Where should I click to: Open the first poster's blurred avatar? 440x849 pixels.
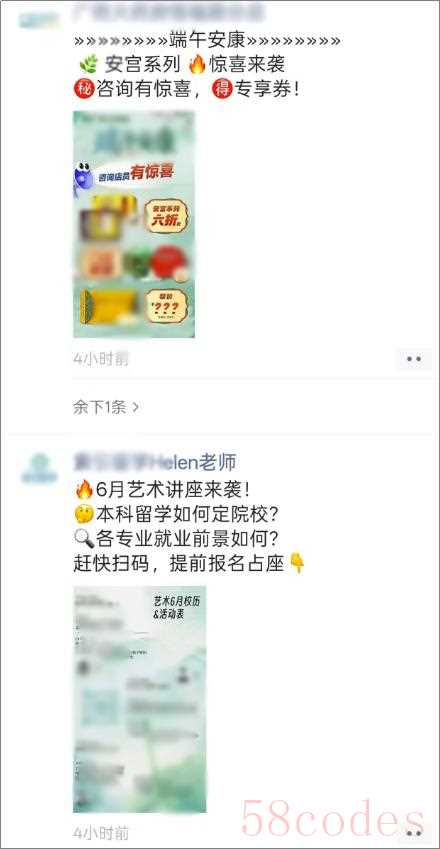[x=39, y=19]
